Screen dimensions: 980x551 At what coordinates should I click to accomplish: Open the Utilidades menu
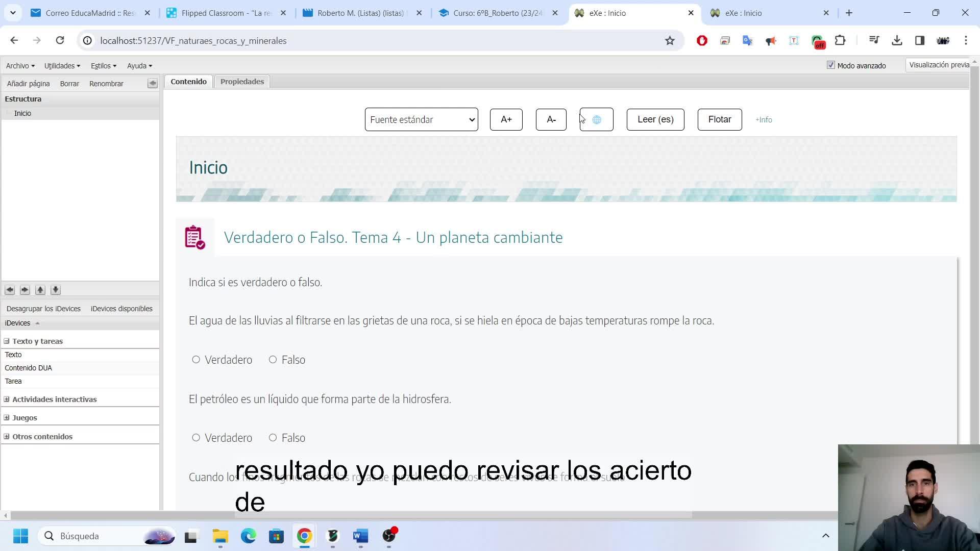pyautogui.click(x=62, y=66)
